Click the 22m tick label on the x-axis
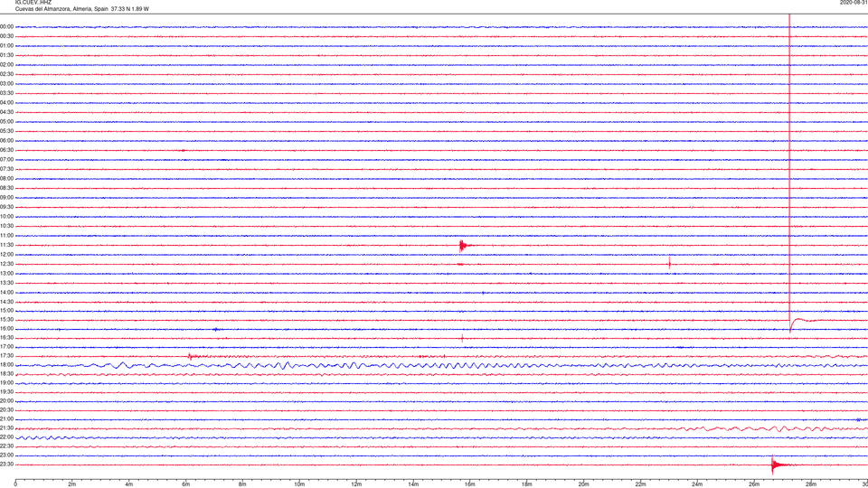Viewport: 868px width, 488px height. 640,484
